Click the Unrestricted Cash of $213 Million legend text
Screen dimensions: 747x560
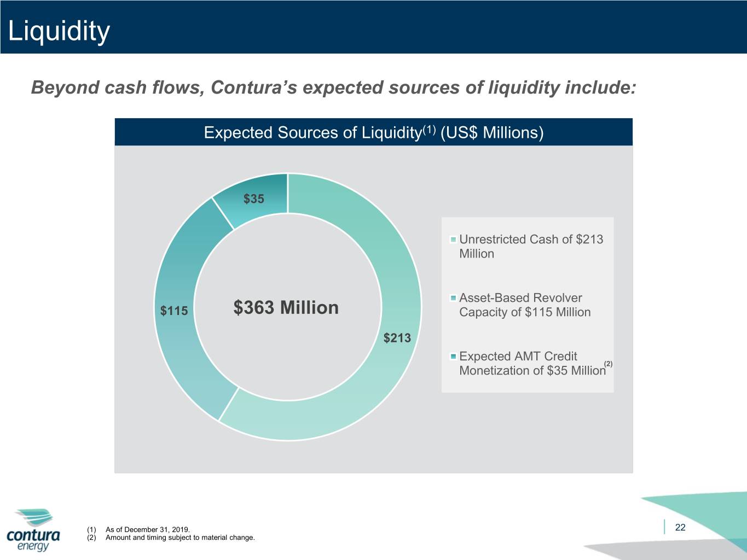pyautogui.click(x=531, y=247)
